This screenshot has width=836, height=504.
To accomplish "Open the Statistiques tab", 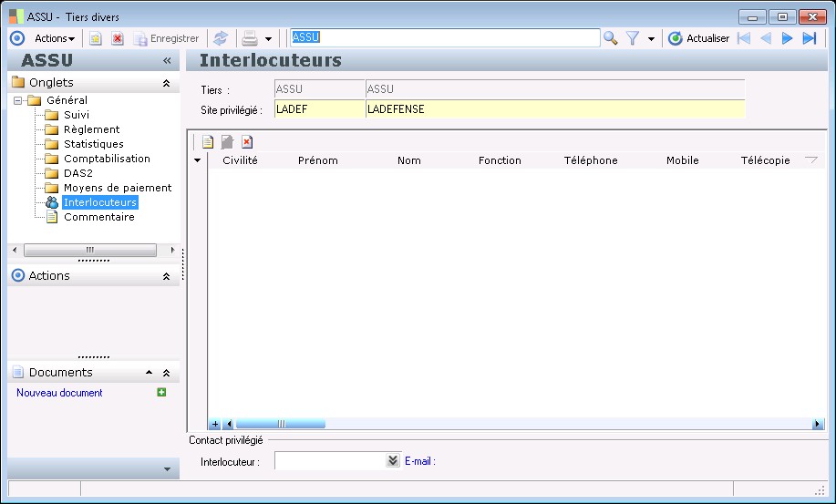I will [x=94, y=144].
